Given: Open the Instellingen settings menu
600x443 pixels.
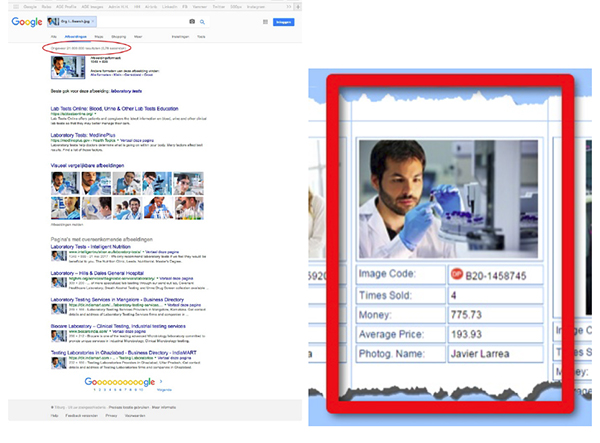Looking at the screenshot, I should 180,36.
